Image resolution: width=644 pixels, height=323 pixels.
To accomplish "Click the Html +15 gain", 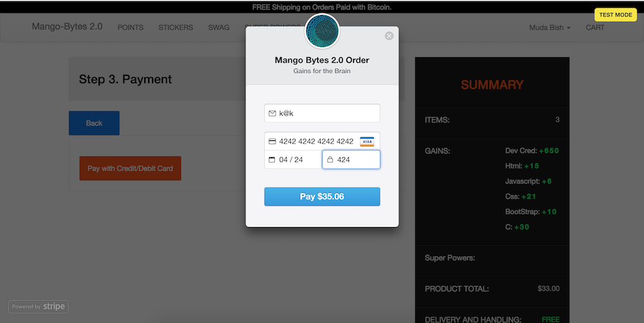I will pyautogui.click(x=522, y=166).
